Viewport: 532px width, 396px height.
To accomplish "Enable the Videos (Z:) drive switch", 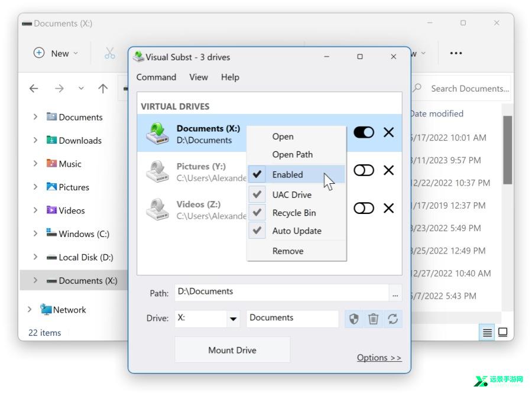I will pos(364,209).
